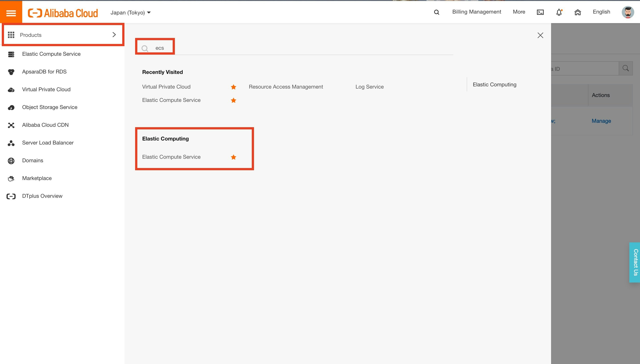
Task: Open Elastic Compute Service under Elastic Computing
Action: 171,157
